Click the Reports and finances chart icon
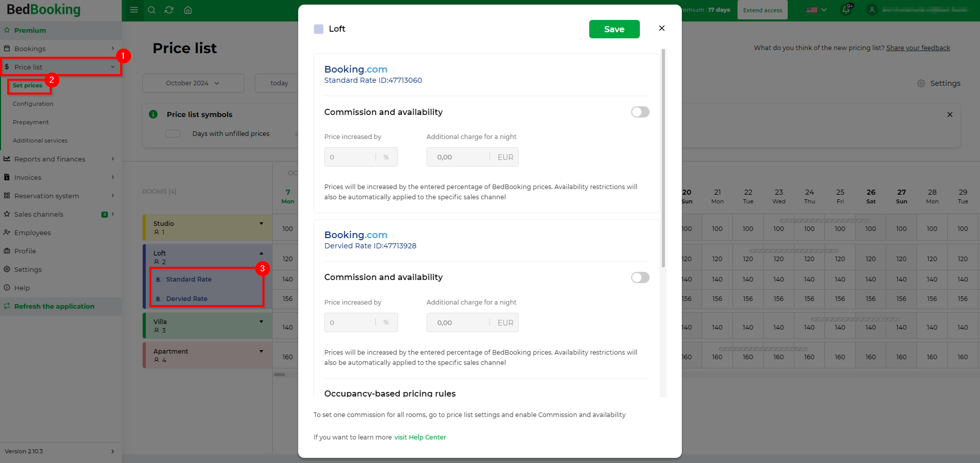Image resolution: width=980 pixels, height=463 pixels. (x=7, y=159)
